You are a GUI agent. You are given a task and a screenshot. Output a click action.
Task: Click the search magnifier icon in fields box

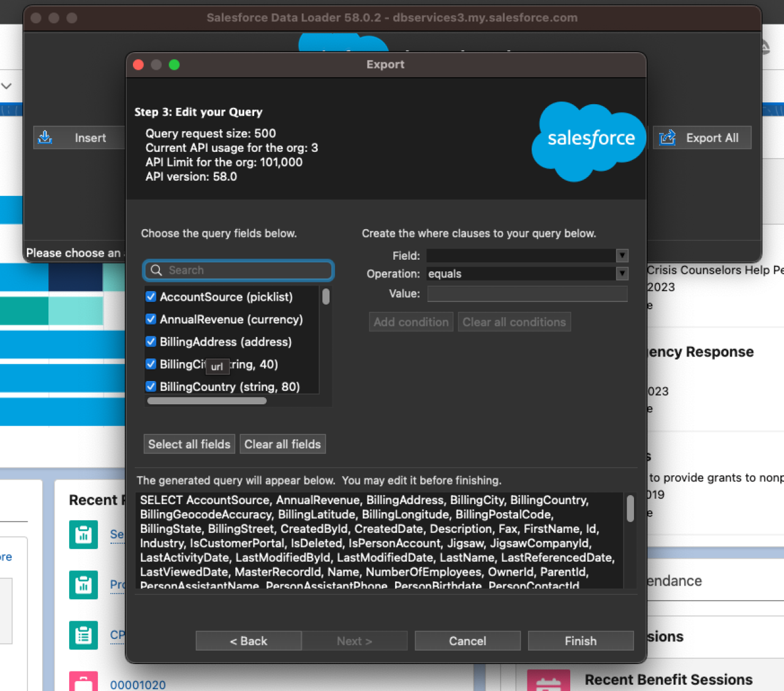click(156, 270)
